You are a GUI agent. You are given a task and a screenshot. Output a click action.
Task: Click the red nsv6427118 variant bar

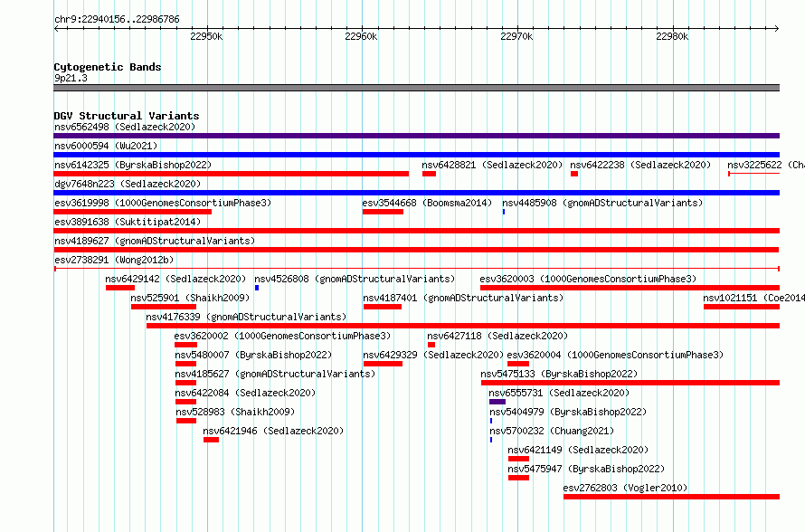click(x=431, y=345)
